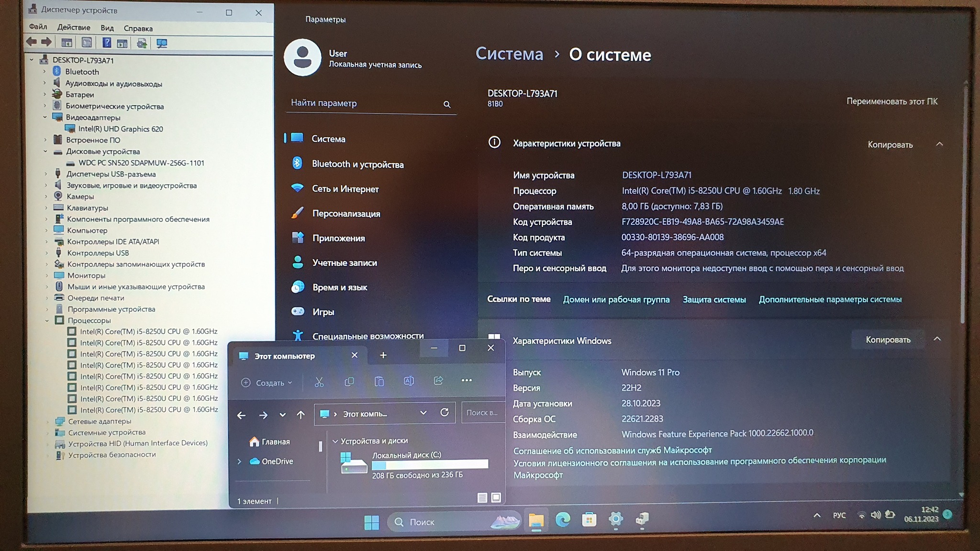Image resolution: width=980 pixels, height=551 pixels.
Task: Click the Up arrow in Explorer navigation
Action: (301, 415)
